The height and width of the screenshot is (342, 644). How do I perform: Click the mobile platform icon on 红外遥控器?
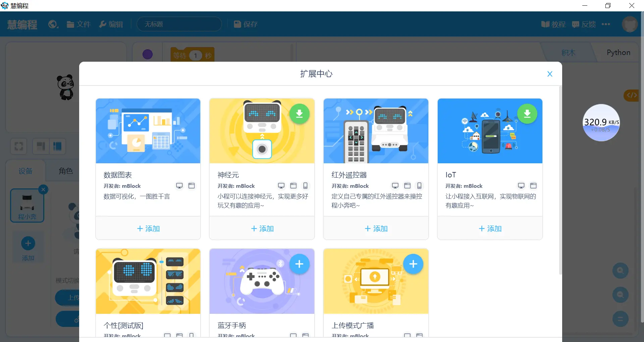click(419, 186)
